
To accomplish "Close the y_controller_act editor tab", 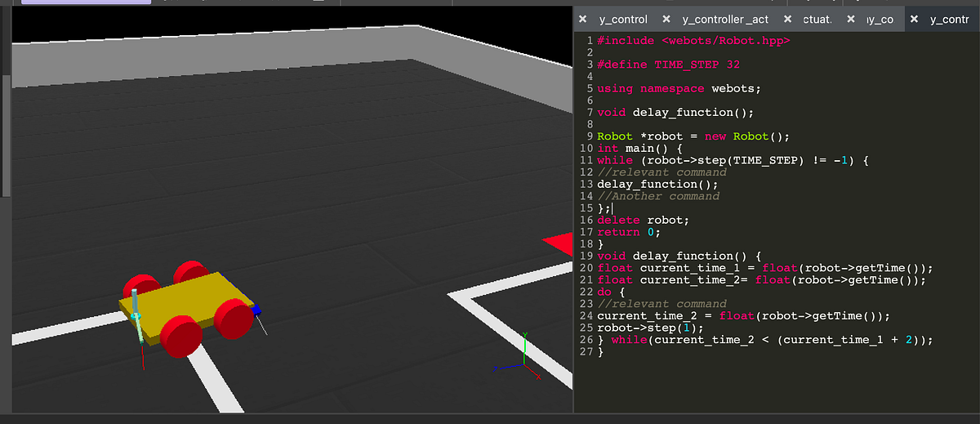I will point(666,19).
